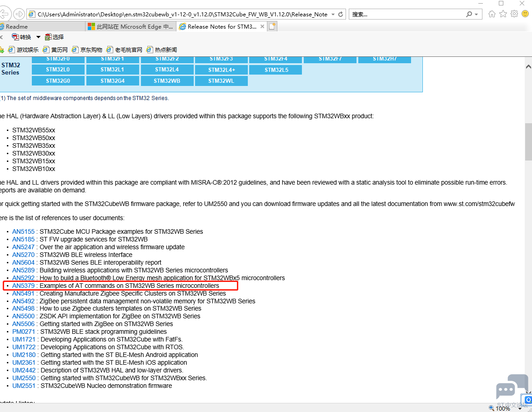Click the 转换 toolbar button
The width and height of the screenshot is (532, 412).
[x=21, y=37]
